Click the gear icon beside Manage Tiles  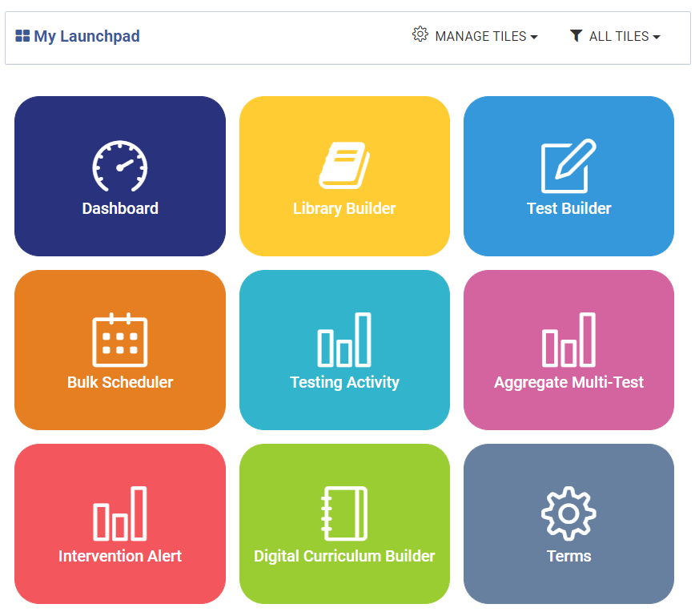tap(420, 34)
